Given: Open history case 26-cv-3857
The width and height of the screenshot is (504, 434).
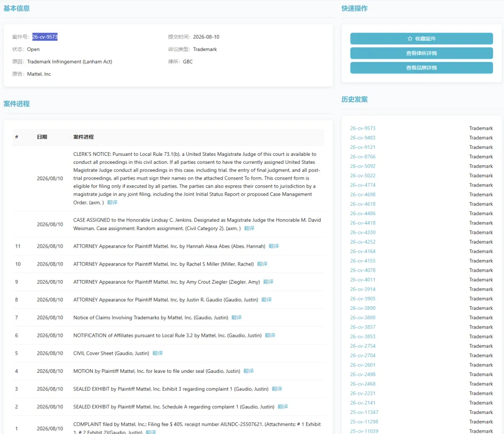Looking at the screenshot, I should pos(363,327).
